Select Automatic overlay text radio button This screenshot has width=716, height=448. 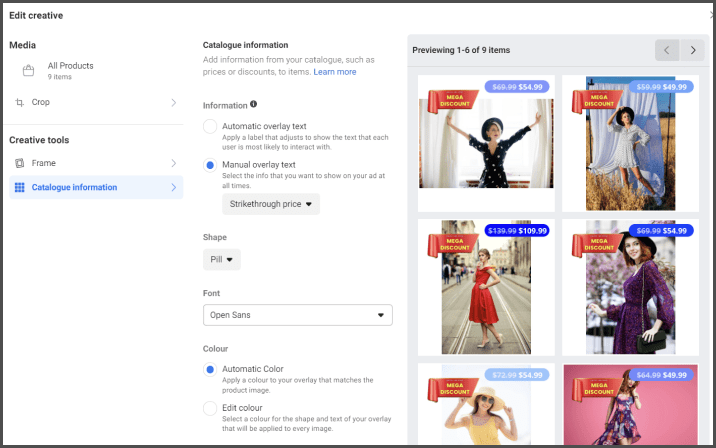210,126
